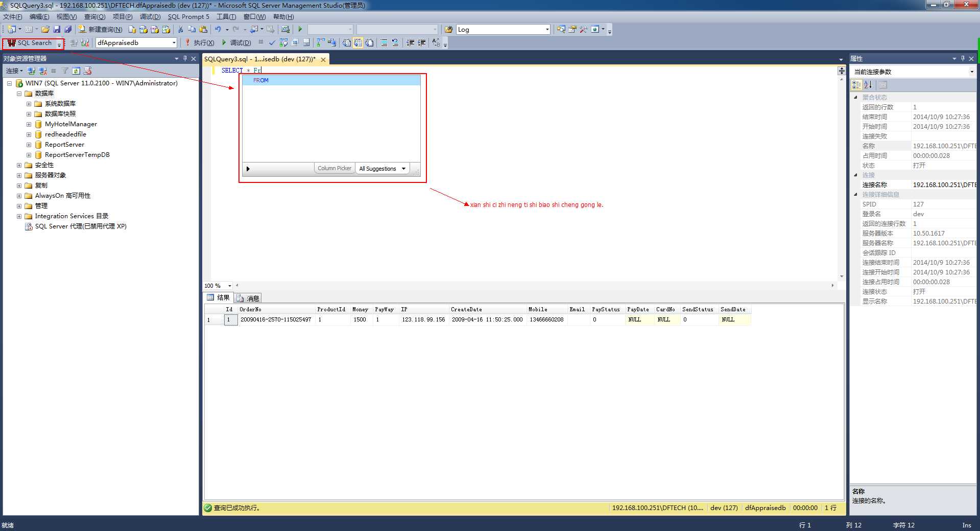Screen dimensions: 980x531
Task: Switch to the 消息 messages tab
Action: [248, 298]
